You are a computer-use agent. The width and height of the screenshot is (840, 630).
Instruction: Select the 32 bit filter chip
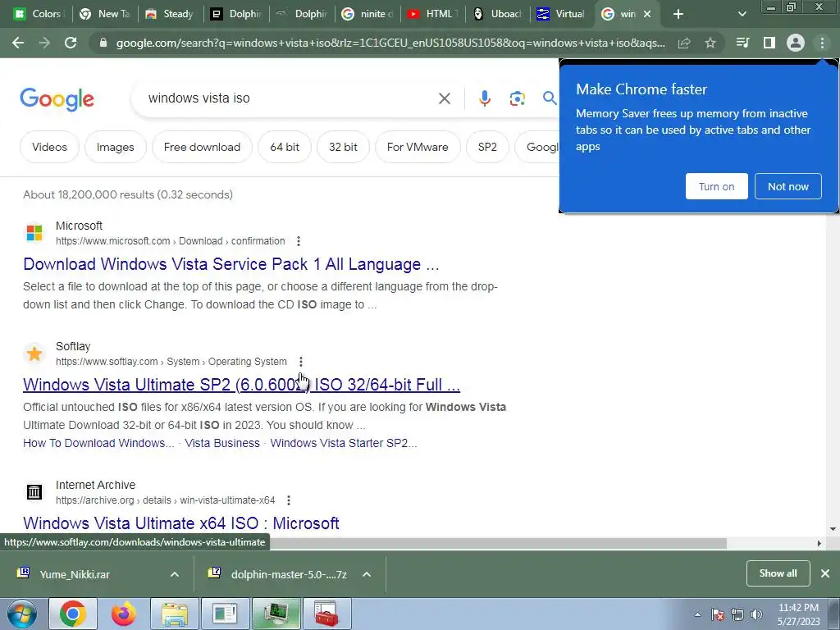(343, 147)
